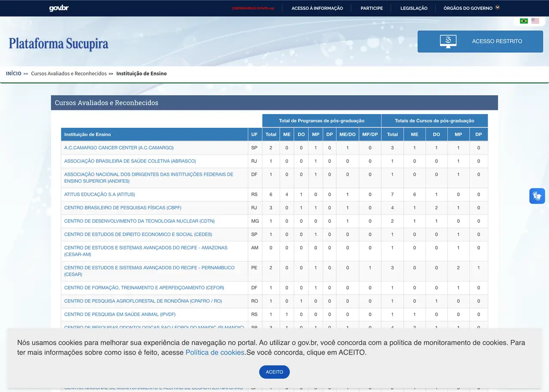This screenshot has width=549, height=392.
Task: Open the Participe menu item
Action: click(x=372, y=8)
